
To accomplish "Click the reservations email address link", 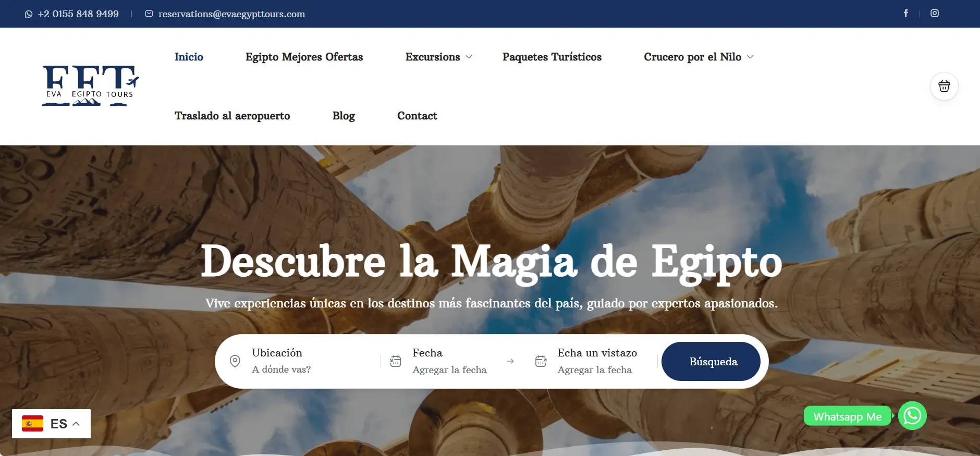I will (231, 14).
